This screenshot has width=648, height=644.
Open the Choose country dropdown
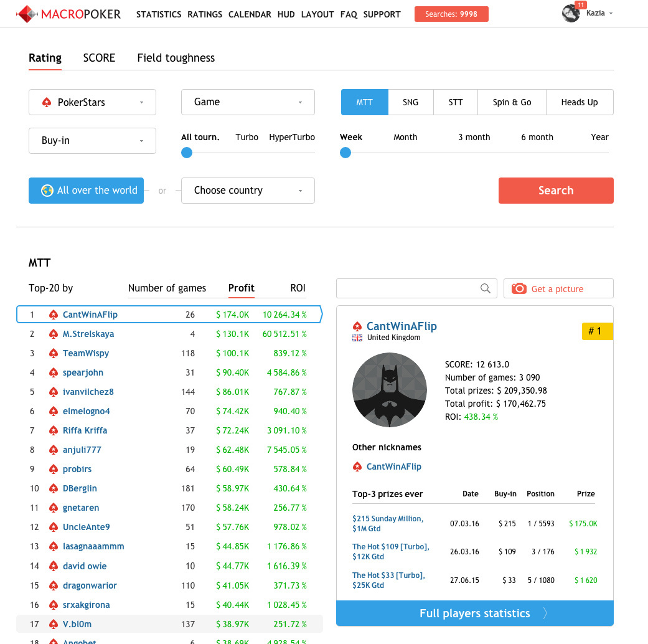248,191
